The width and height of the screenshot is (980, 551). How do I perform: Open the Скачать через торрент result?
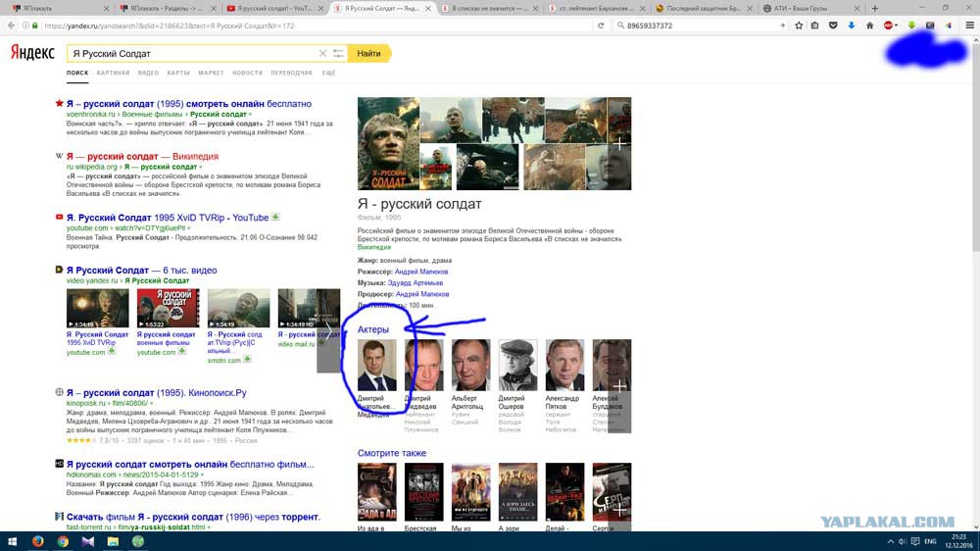click(193, 517)
